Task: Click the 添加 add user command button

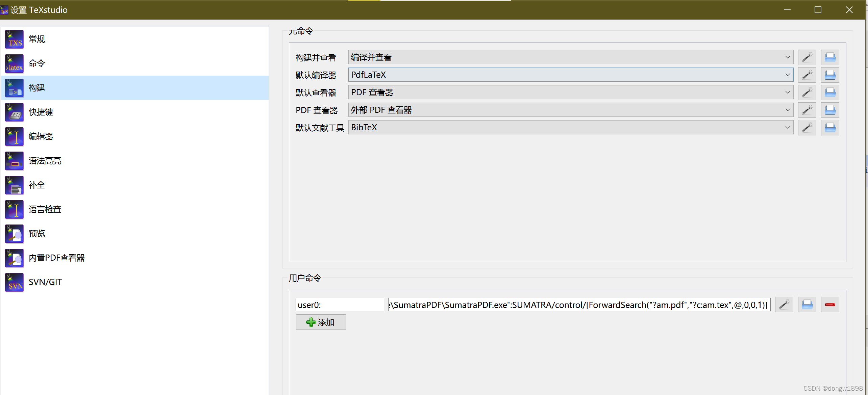Action: (321, 322)
